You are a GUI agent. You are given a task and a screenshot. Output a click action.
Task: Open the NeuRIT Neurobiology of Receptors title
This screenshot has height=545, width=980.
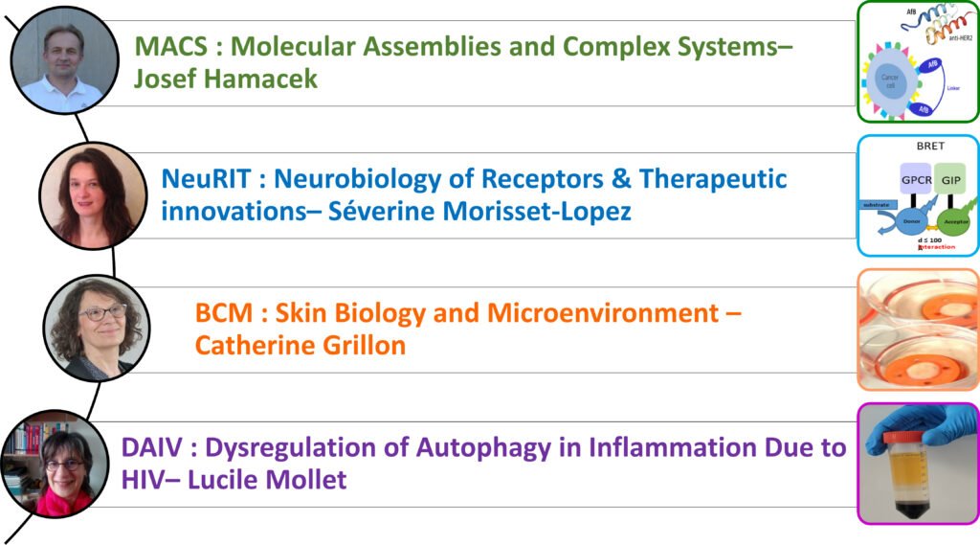pyautogui.click(x=474, y=194)
